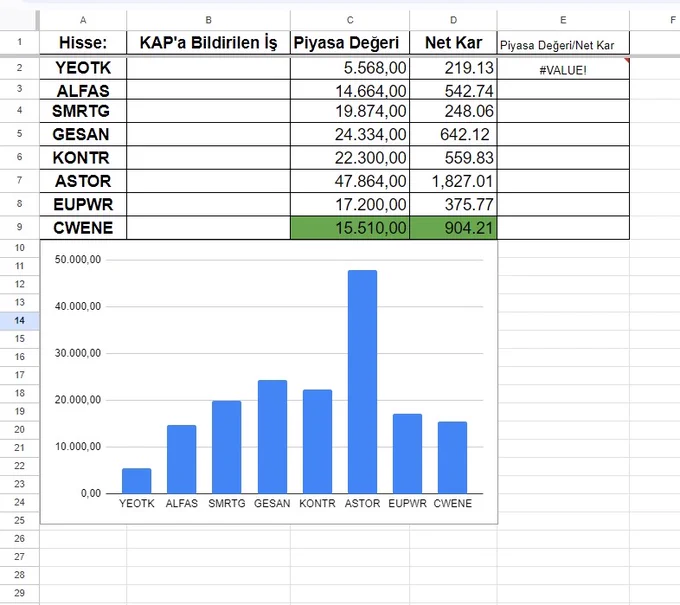The height and width of the screenshot is (605, 680).
Task: Click row 1 header
Action: (x=20, y=43)
